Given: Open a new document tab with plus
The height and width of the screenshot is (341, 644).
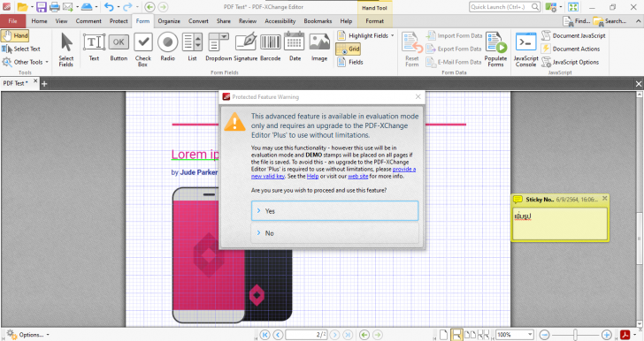Looking at the screenshot, I should click(x=44, y=84).
